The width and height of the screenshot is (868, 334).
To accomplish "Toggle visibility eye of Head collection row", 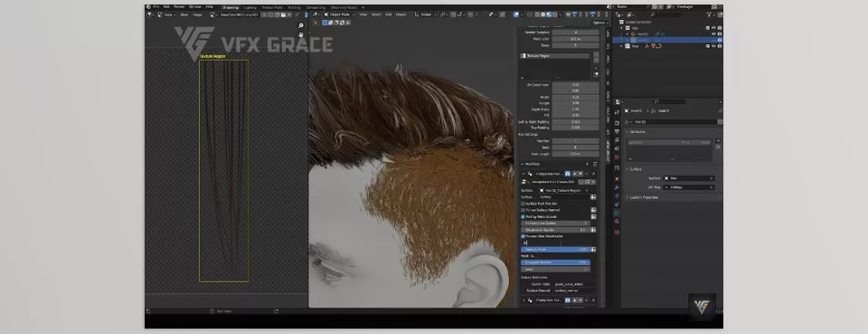I will (x=713, y=46).
